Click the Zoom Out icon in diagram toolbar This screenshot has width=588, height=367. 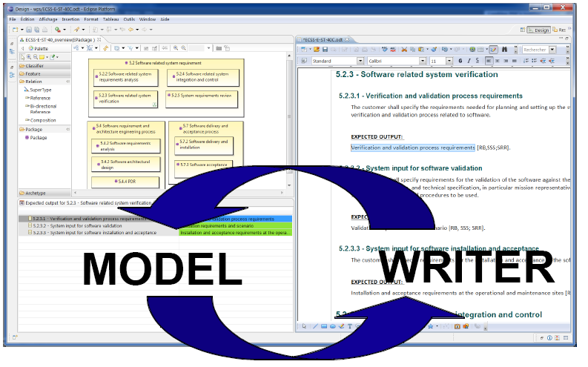(183, 48)
